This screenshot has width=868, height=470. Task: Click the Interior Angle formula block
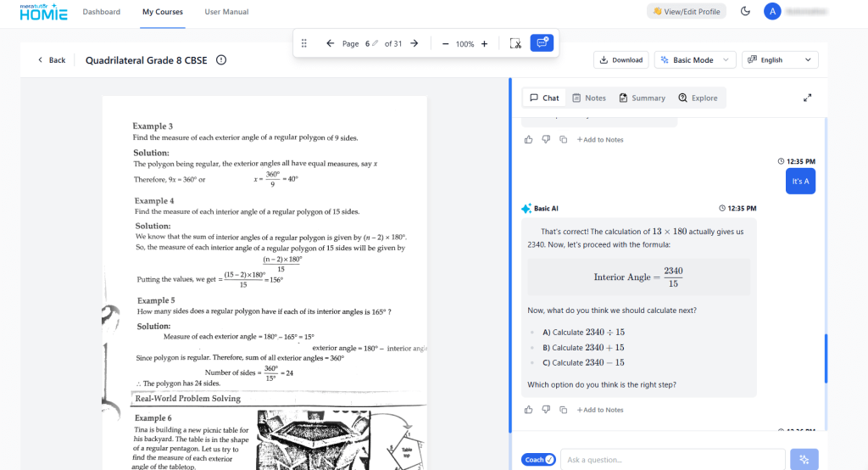tap(639, 277)
